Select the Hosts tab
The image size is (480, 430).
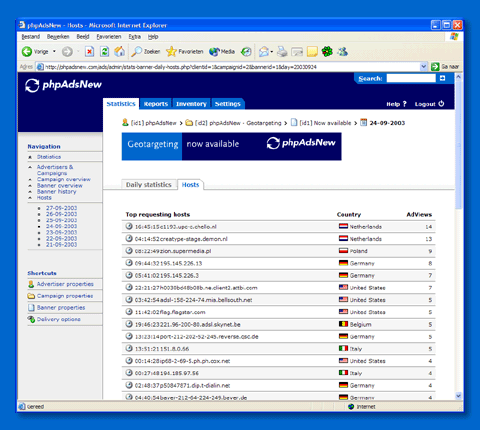coord(190,184)
